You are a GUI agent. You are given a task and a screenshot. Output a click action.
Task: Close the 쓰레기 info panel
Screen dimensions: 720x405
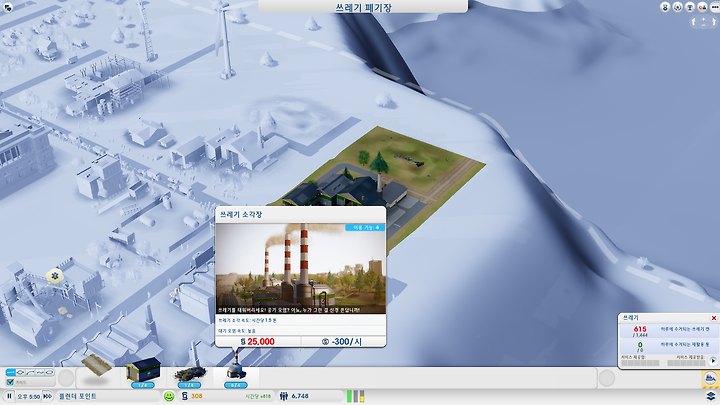pyautogui.click(x=714, y=318)
